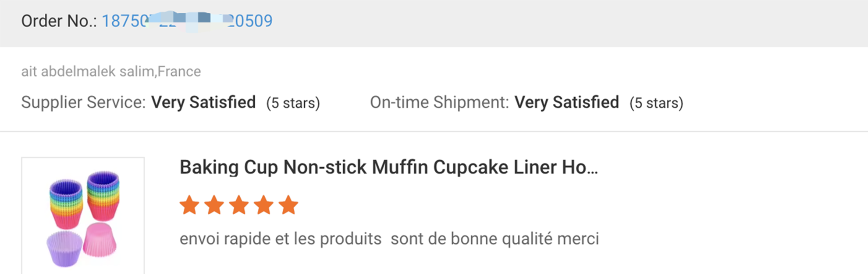
Task: Click the Order No. label
Action: click(59, 21)
